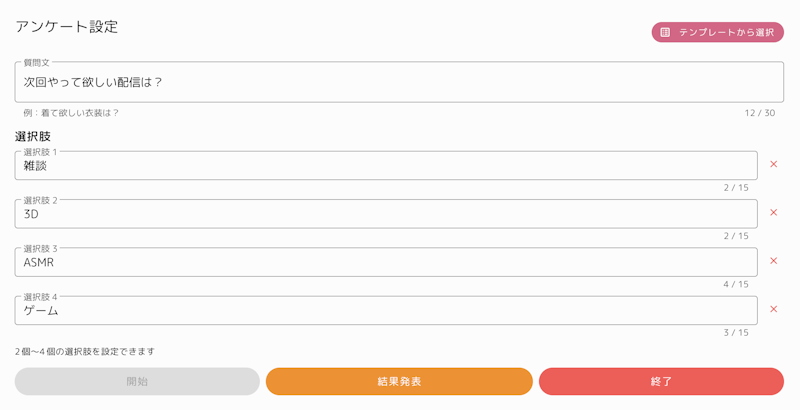Click the greyed-out 開始 button
800x410 pixels.
pyautogui.click(x=137, y=381)
